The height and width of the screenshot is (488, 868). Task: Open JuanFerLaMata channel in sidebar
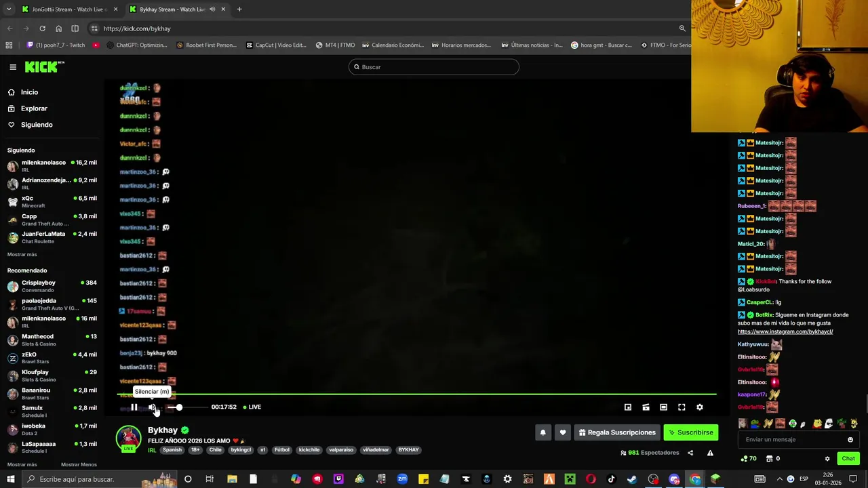pos(52,237)
